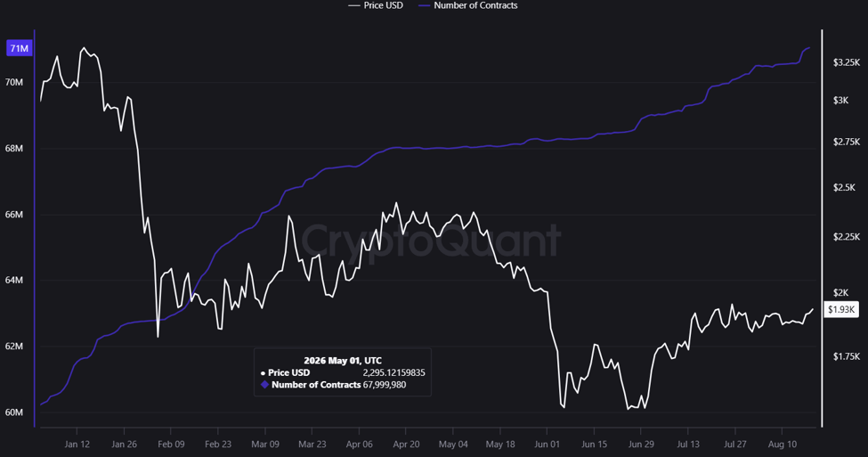The height and width of the screenshot is (457, 868).
Task: Click tooltip price value 2,295.12159835
Action: coord(393,372)
